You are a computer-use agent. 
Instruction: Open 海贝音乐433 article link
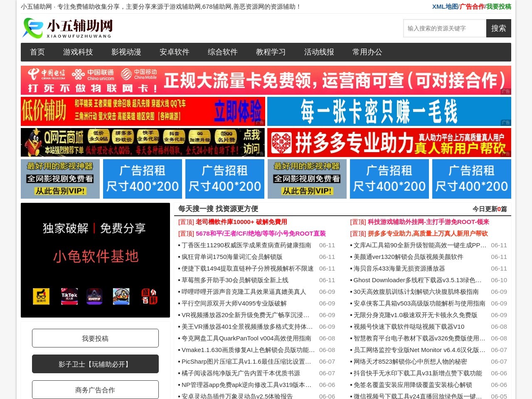[x=399, y=268]
